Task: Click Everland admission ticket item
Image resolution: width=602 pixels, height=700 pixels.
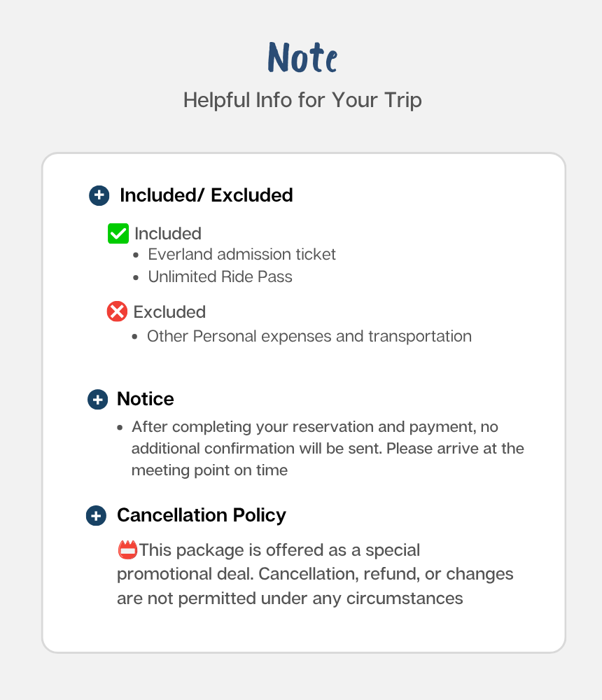Action: coord(241,255)
